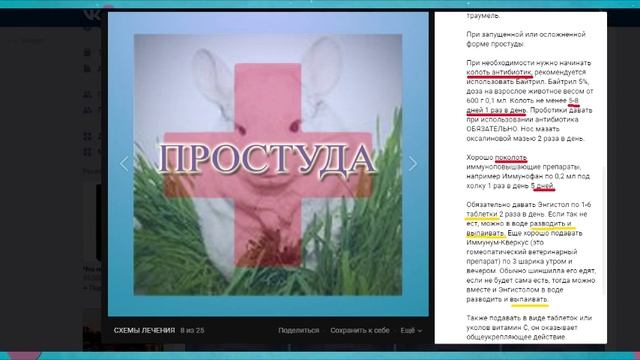
Task: Click the ПРОСТУДА chinchilla photo
Action: tap(268, 164)
